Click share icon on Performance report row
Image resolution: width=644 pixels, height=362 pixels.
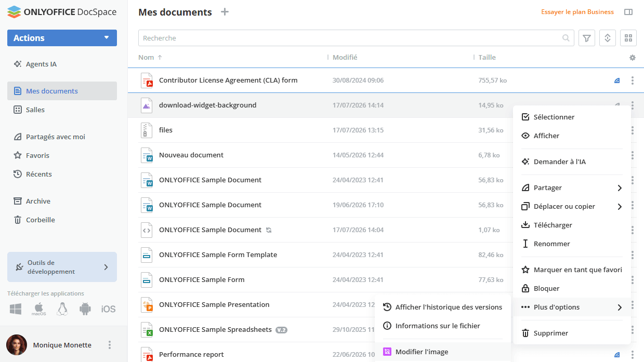(617, 355)
